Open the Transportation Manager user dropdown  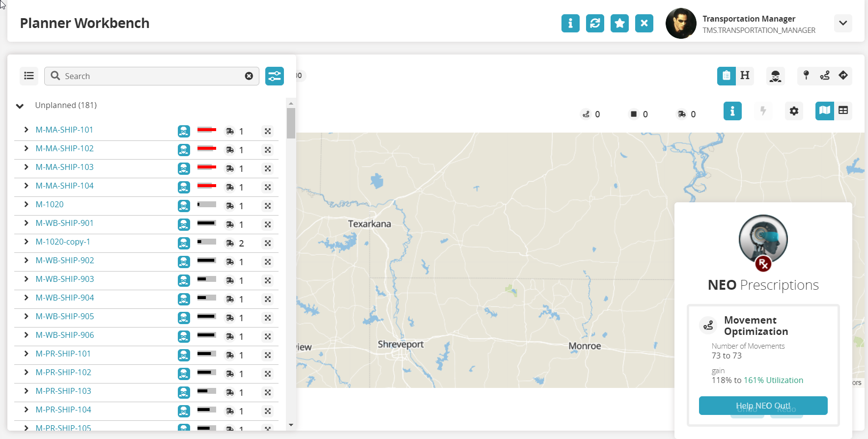[x=843, y=23]
